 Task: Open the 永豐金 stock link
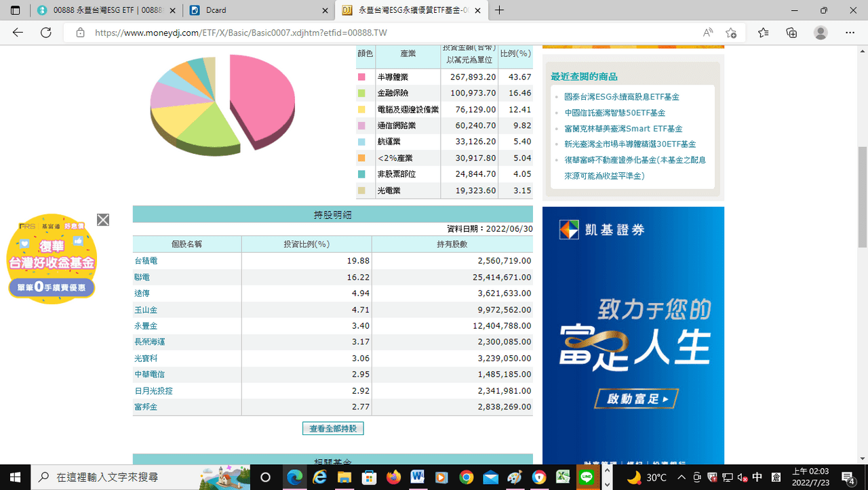pos(146,325)
